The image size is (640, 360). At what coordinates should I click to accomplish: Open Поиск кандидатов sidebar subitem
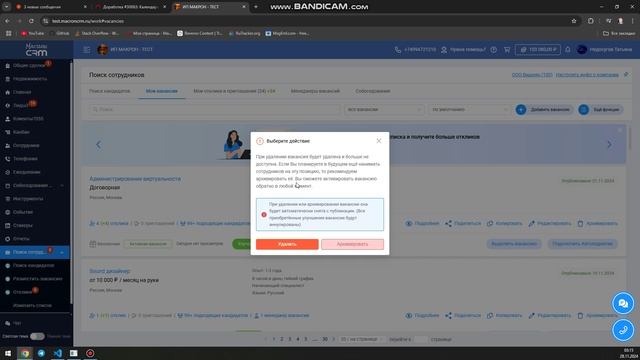click(33, 265)
